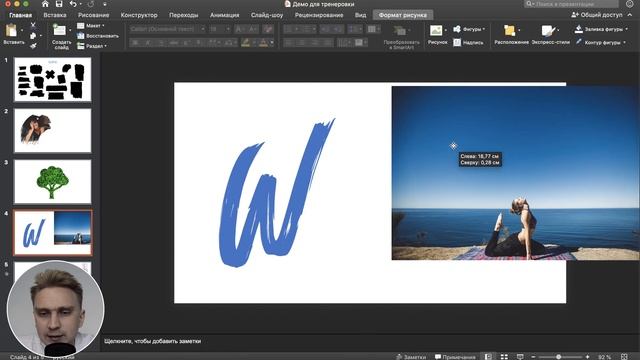
Task: Click the Вставить paste clipboard icon
Action: point(11,31)
